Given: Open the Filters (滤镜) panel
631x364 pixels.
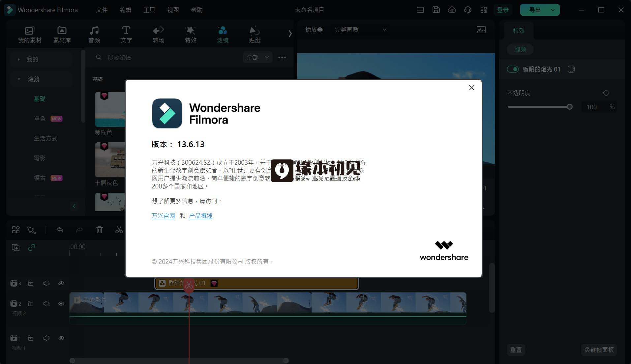Looking at the screenshot, I should (223, 35).
